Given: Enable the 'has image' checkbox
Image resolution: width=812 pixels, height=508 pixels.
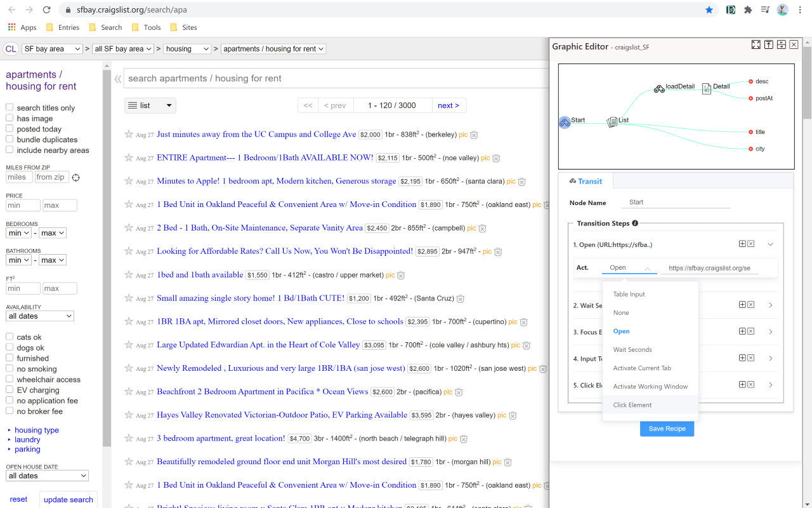Looking at the screenshot, I should [10, 118].
